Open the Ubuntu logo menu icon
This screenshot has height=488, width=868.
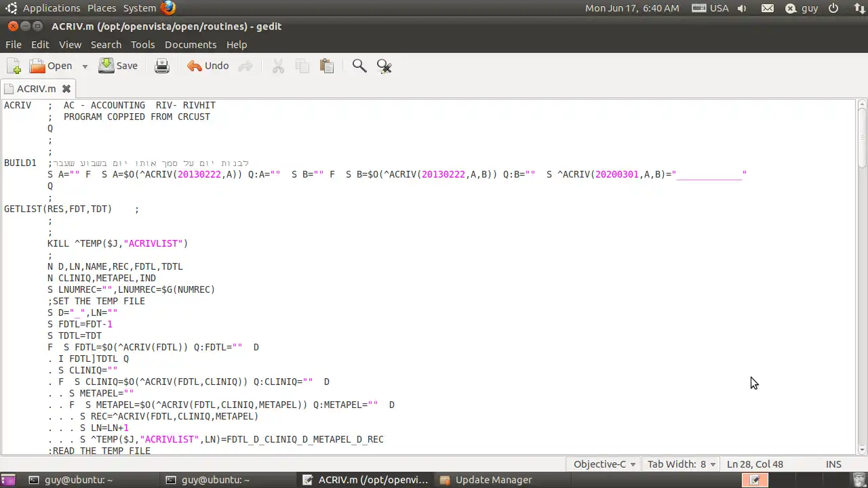11,8
